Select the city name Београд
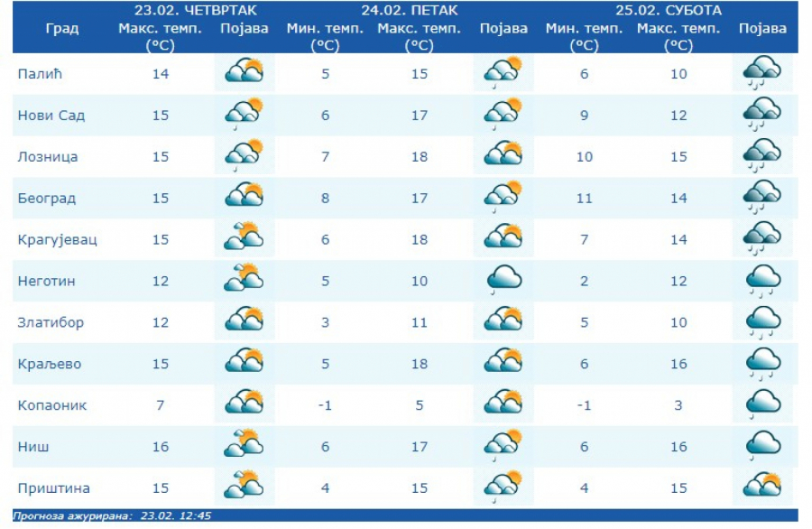The width and height of the screenshot is (812, 529). (47, 199)
